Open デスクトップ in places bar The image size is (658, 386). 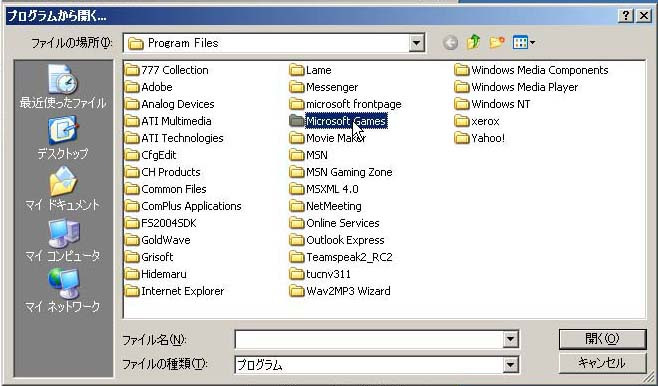pos(63,138)
